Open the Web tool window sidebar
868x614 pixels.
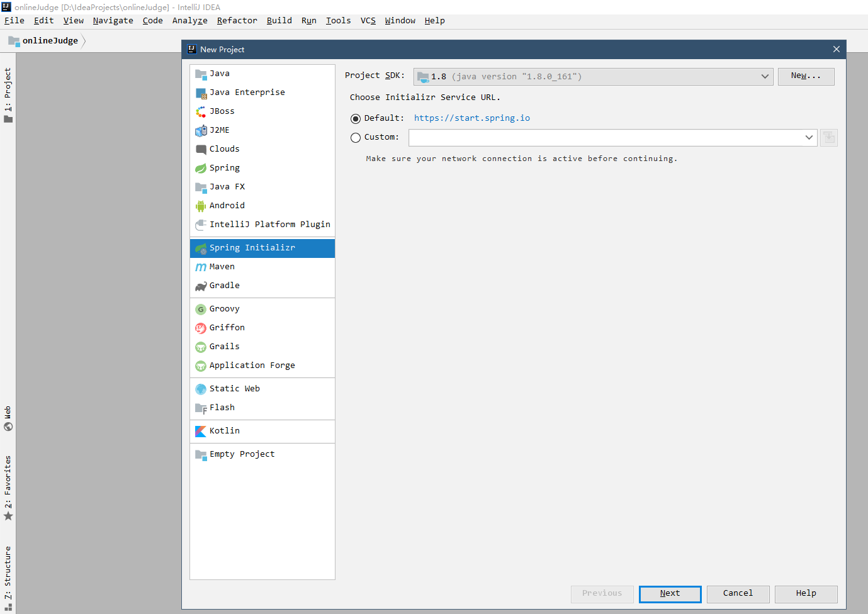click(x=8, y=418)
